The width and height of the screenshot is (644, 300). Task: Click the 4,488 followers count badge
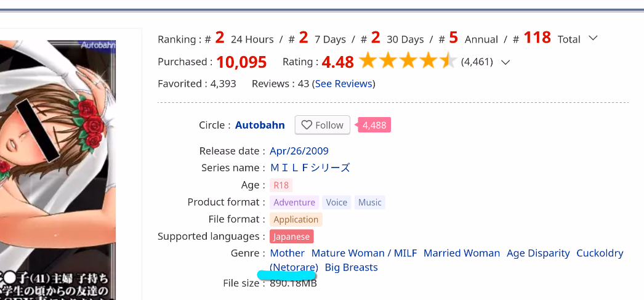[374, 125]
